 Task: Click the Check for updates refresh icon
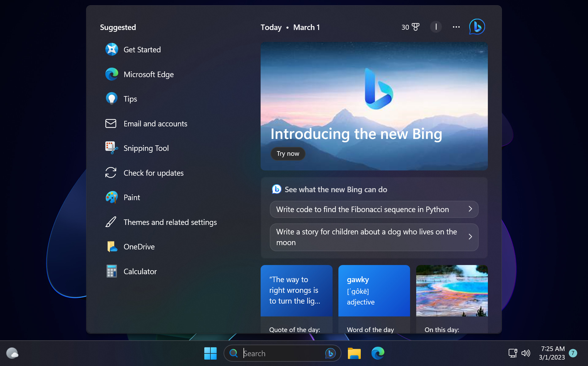111,173
